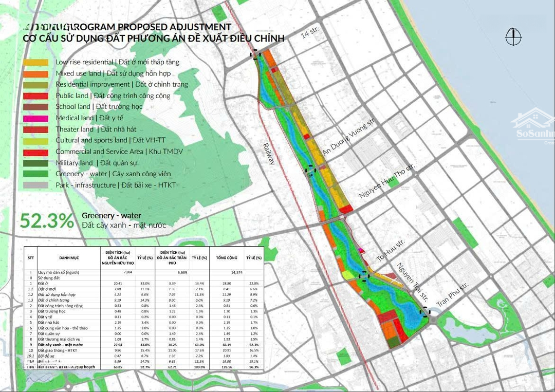The image size is (555, 392).
Task: Click the DANH MỤC table header
Action: click(68, 257)
